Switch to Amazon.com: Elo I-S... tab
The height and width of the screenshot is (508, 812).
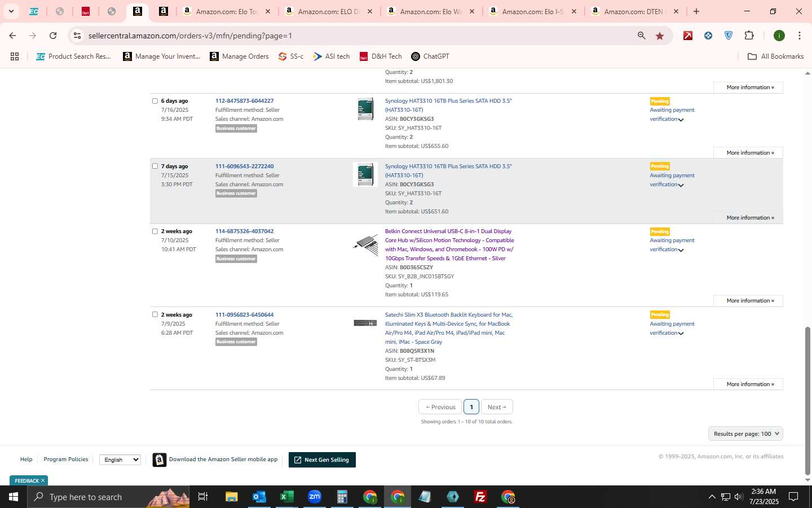pyautogui.click(x=533, y=11)
